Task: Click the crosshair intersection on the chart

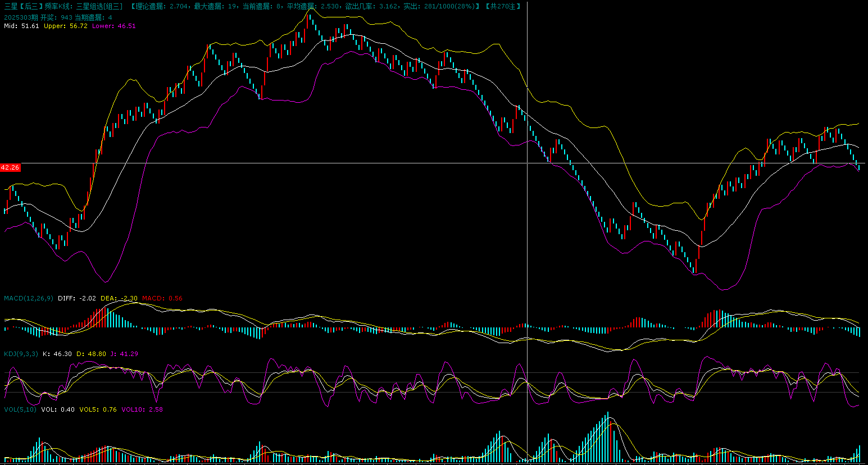Action: click(x=527, y=163)
